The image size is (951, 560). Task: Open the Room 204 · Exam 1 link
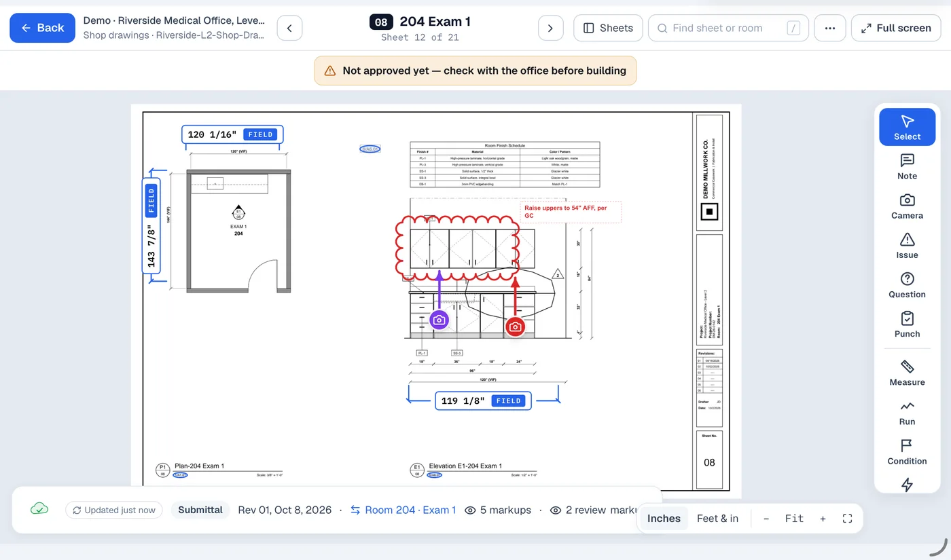tap(403, 510)
